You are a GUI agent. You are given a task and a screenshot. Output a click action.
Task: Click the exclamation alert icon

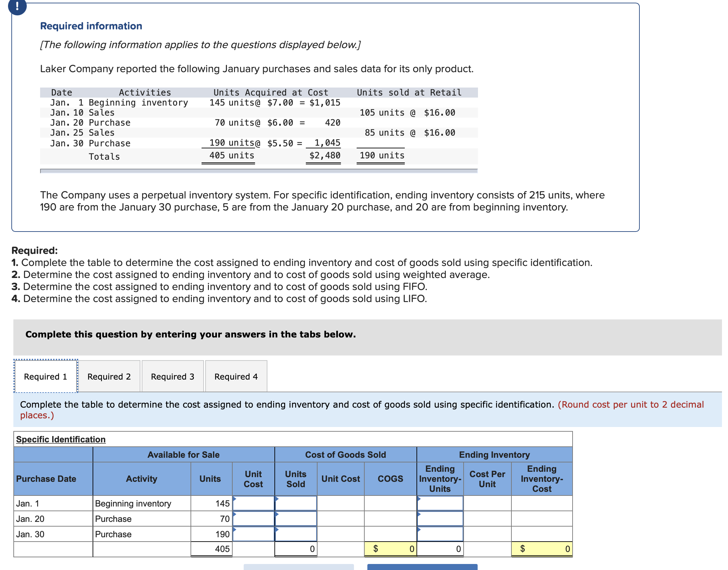click(17, 7)
